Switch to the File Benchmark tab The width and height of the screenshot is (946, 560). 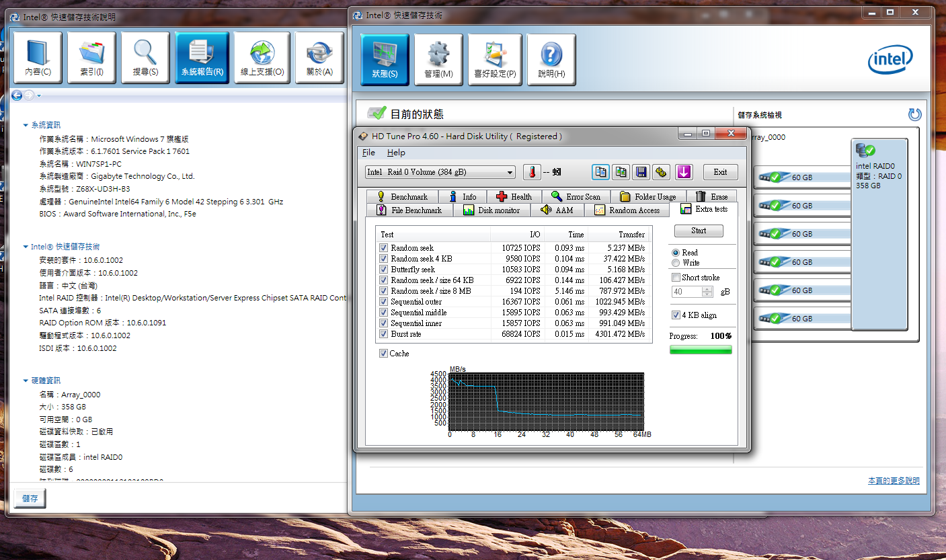(409, 210)
